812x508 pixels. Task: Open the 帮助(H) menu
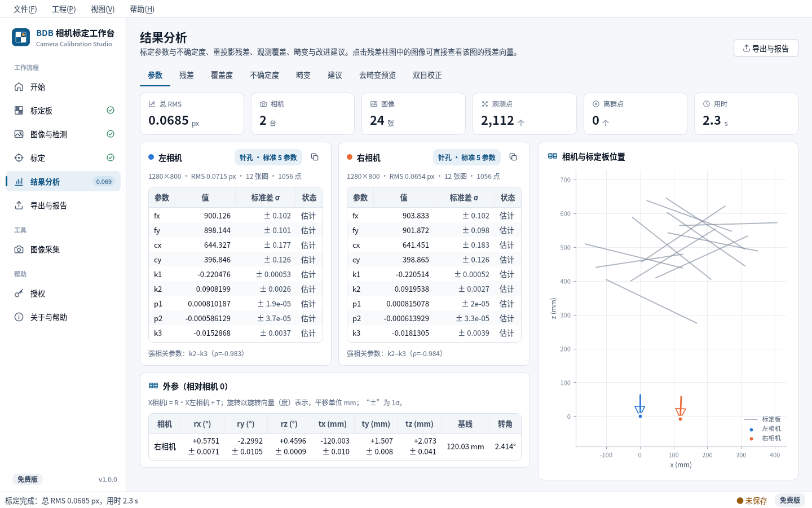pos(142,9)
